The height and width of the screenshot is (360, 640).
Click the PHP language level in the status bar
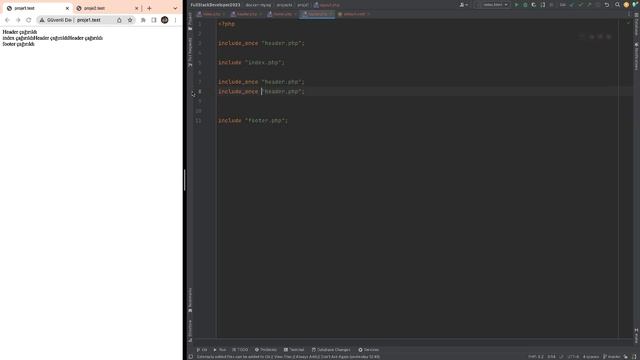tap(536, 357)
